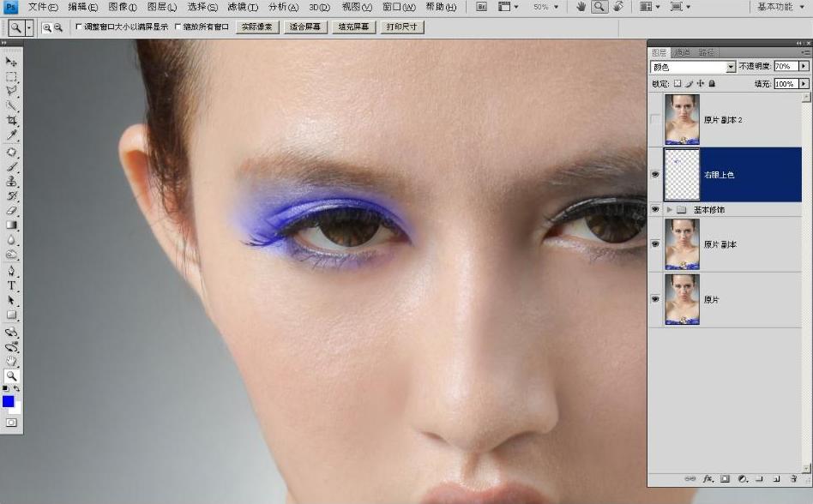Select the 3D Orbit camera tool

[x=11, y=346]
